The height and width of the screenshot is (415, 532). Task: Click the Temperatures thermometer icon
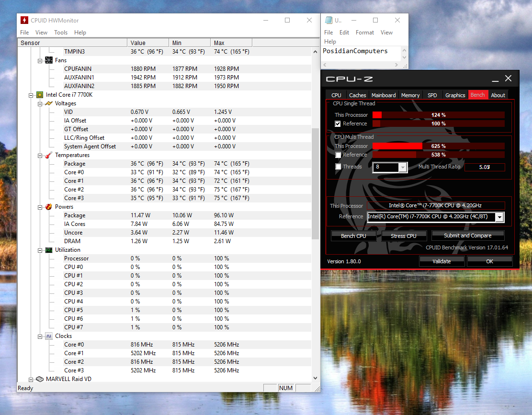(49, 155)
